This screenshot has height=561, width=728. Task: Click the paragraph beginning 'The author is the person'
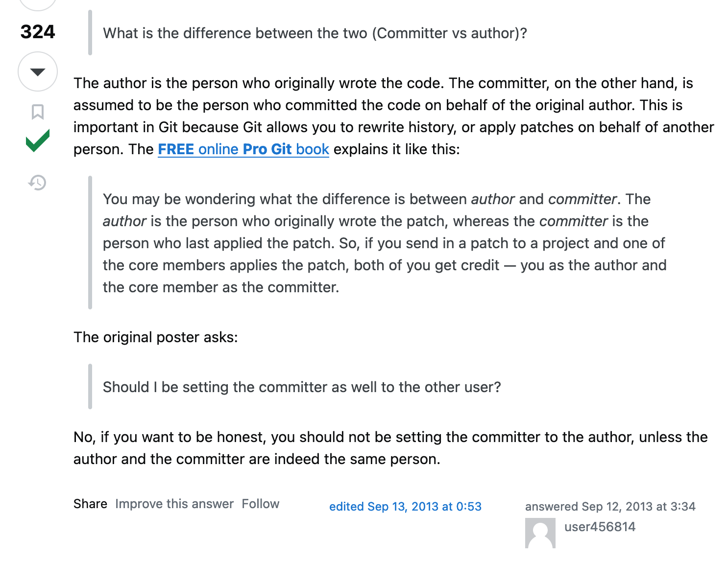pyautogui.click(x=394, y=116)
